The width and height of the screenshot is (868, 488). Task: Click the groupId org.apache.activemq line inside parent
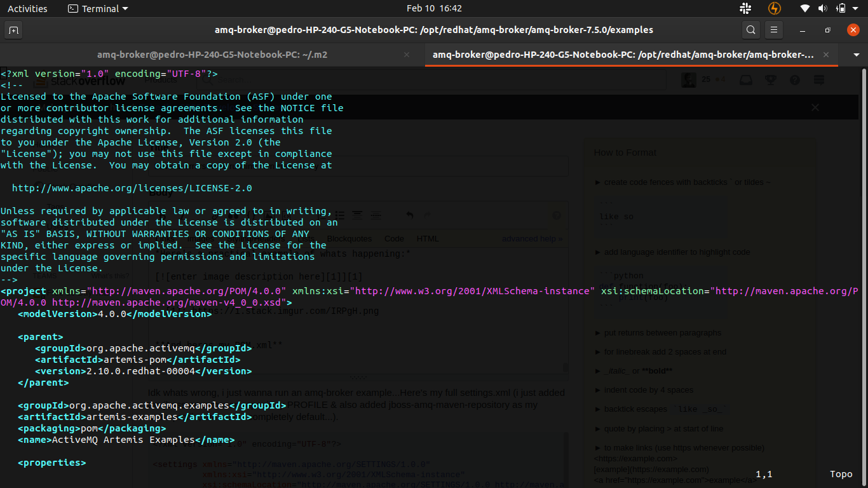coord(144,348)
